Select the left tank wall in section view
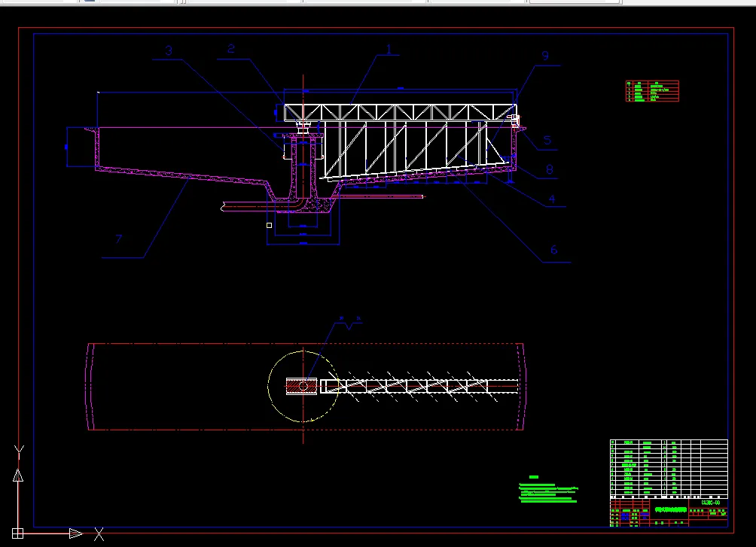 (97, 147)
